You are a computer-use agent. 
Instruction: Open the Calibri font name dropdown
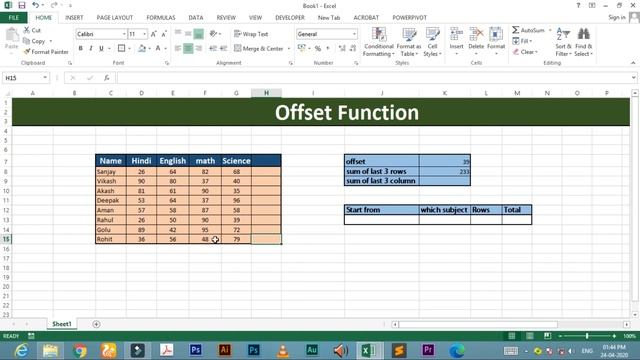point(124,34)
